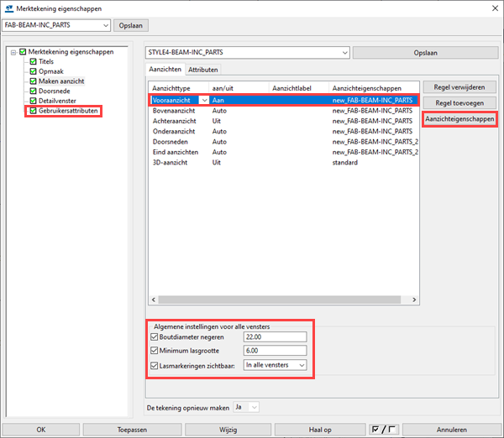Click new_FAB-BEAM-INC_PARTS_2 in Doorsneden row
The height and width of the screenshot is (438, 504).
[375, 142]
